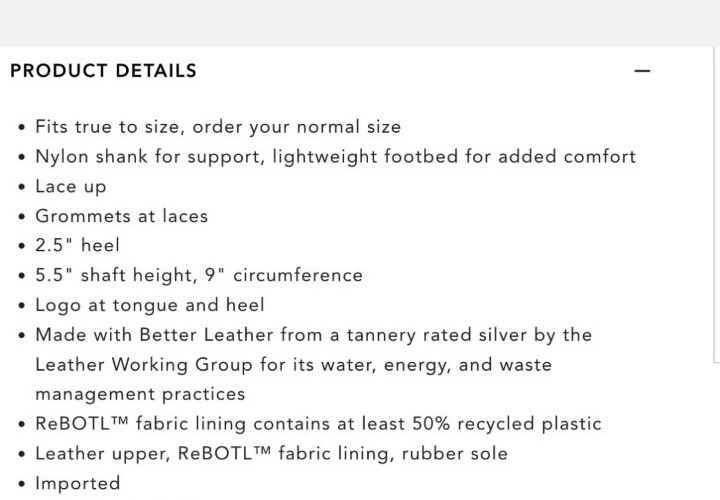Click the 'Imported' bullet item
This screenshot has width=720, height=500.
tap(78, 483)
